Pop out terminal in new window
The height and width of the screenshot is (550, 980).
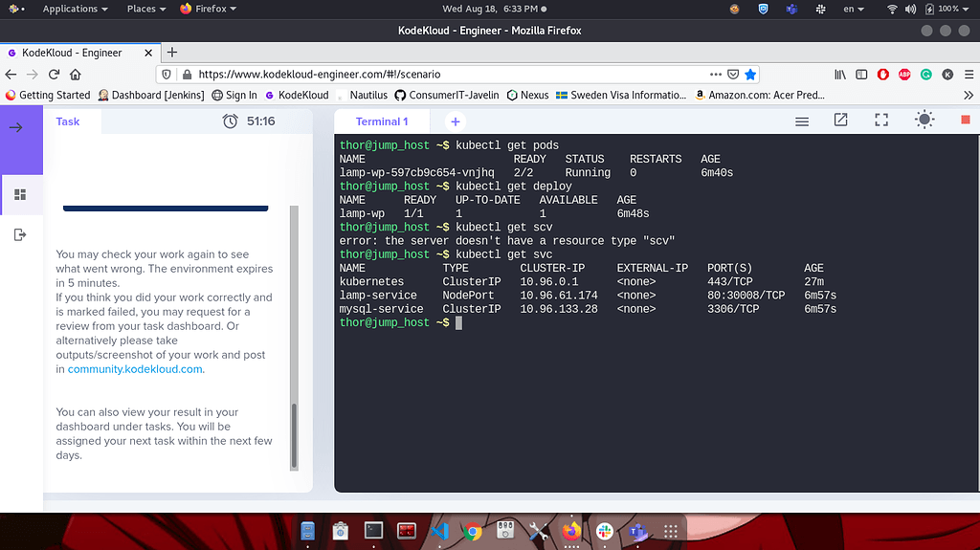(840, 121)
